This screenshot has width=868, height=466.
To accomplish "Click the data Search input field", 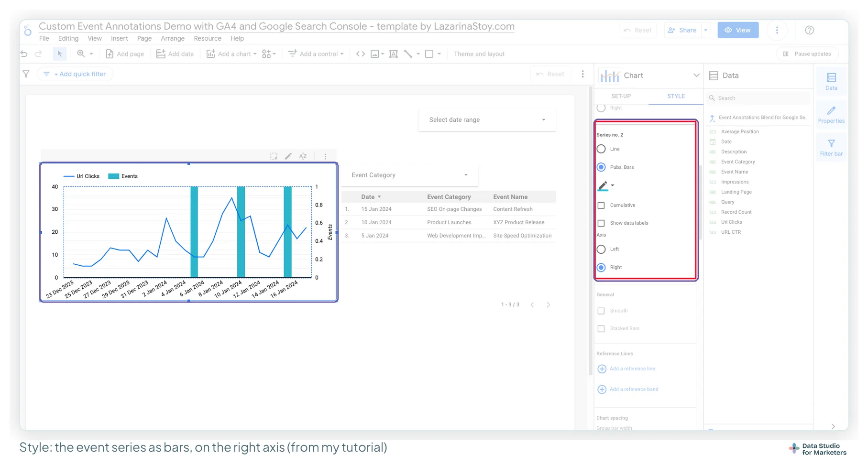I will click(x=758, y=98).
